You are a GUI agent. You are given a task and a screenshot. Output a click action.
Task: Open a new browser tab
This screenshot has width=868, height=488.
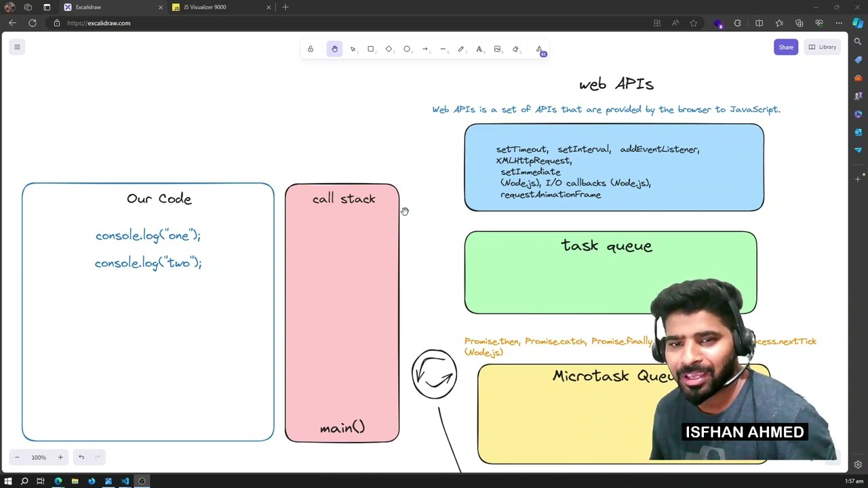click(x=285, y=7)
